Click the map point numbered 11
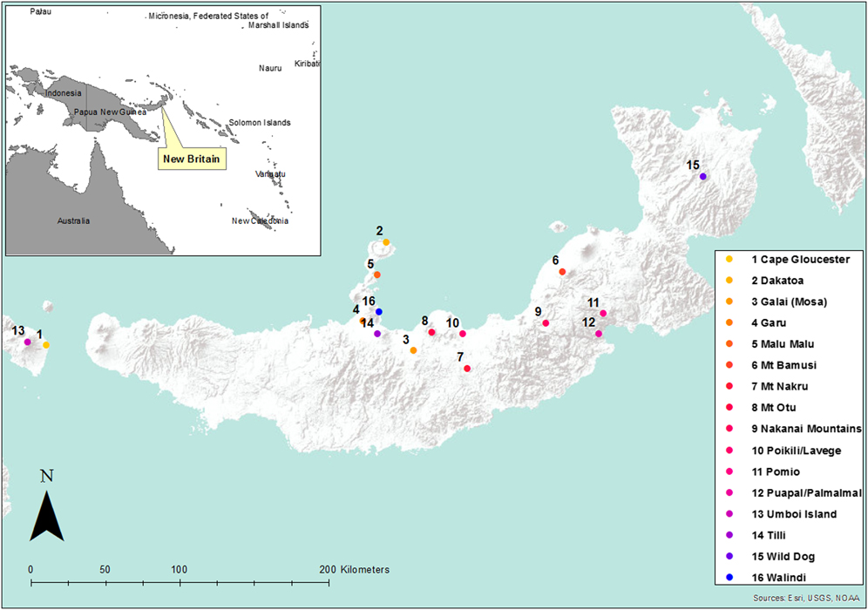 tap(603, 314)
